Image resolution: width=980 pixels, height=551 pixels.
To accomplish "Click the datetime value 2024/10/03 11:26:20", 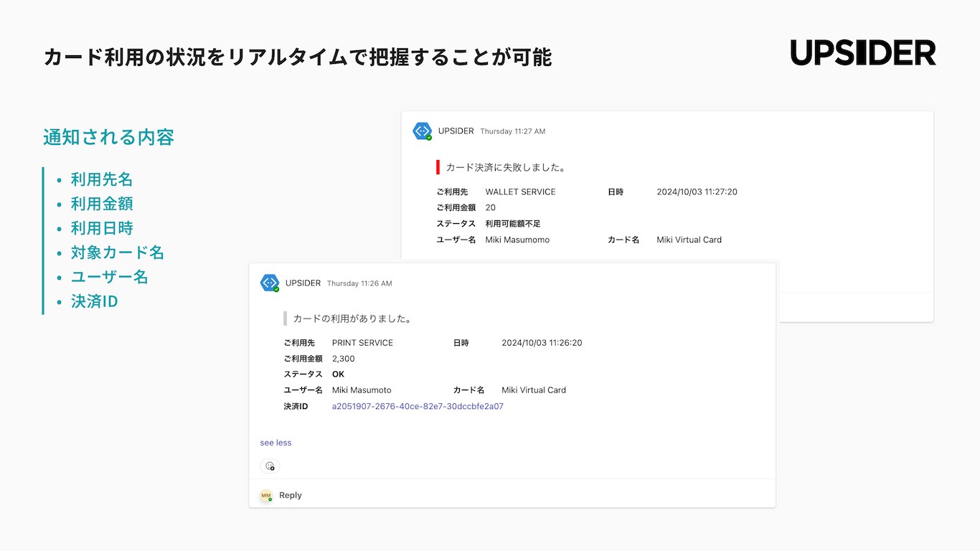I will (542, 343).
